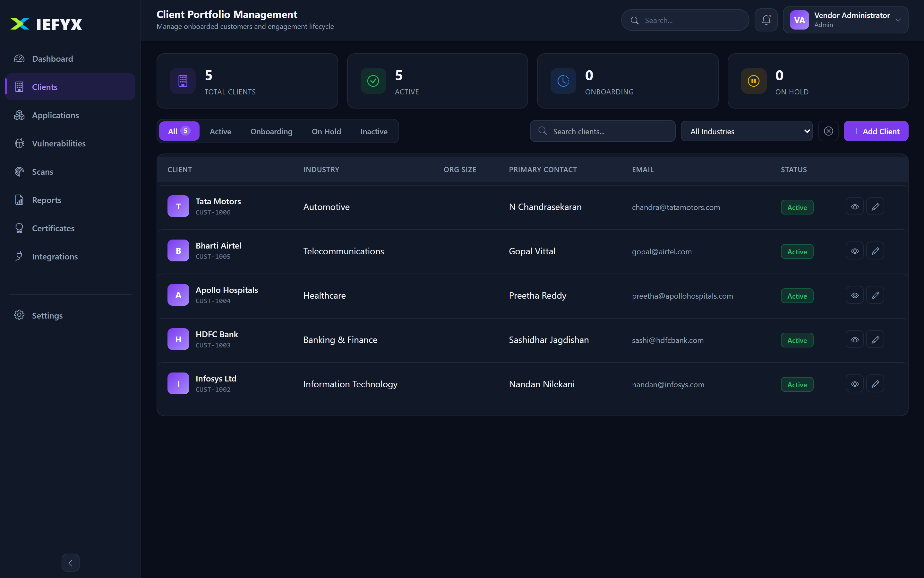Click the email sashi@hdfcbank.com
Screen dimensions: 924x578
(667, 340)
